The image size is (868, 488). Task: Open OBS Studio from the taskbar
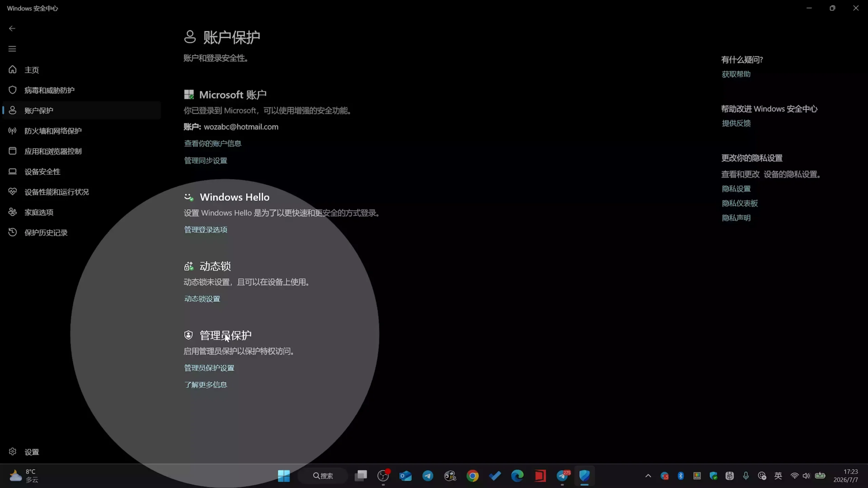[x=383, y=476]
